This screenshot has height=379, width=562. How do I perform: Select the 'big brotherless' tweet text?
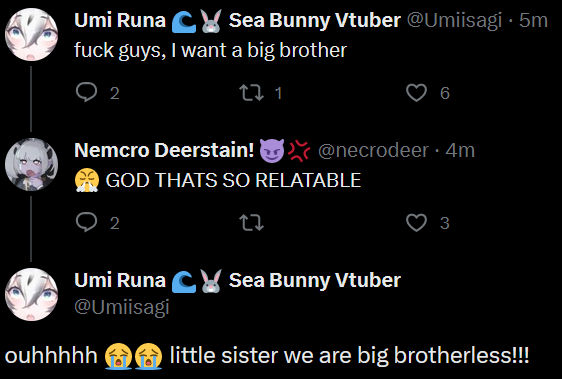[267, 356]
